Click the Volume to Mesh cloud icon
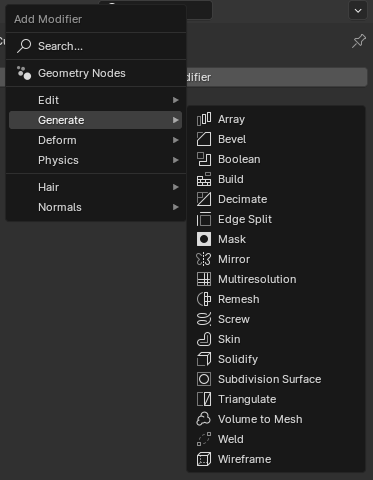The image size is (373, 480). click(x=204, y=419)
